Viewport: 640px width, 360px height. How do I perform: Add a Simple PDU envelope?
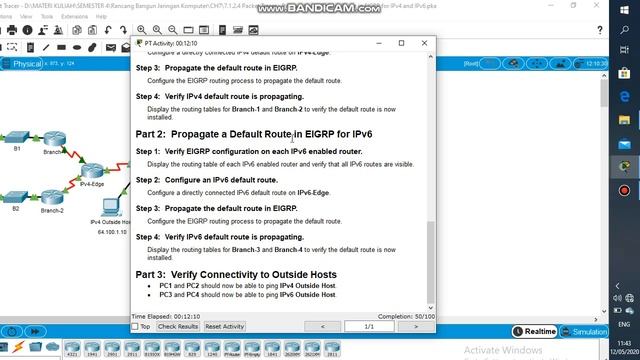tap(111, 47)
